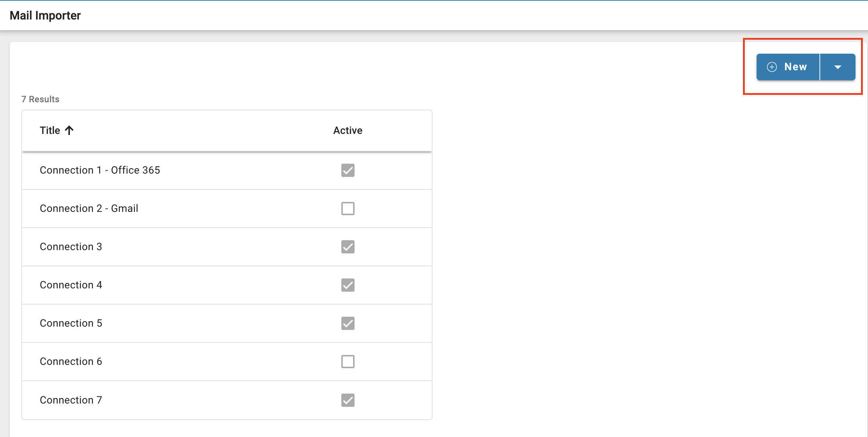868x437 pixels.
Task: Toggle the Connection 7 active state
Action: point(347,400)
